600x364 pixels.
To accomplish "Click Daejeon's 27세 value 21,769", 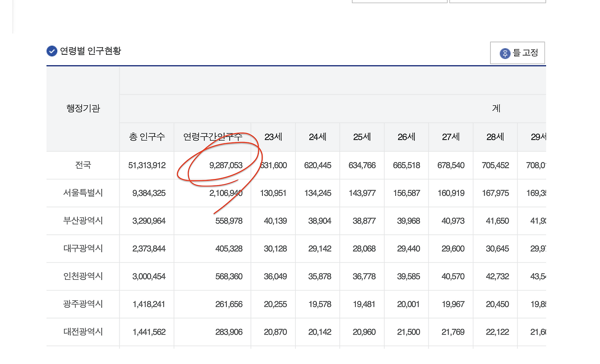I will [x=453, y=332].
